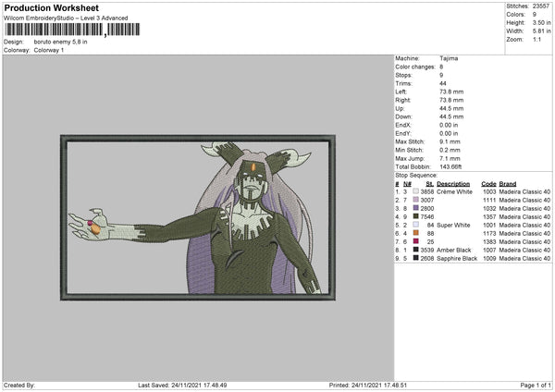Click the swatch for thread code 1111
This screenshot has height=392, width=555.
click(x=415, y=200)
